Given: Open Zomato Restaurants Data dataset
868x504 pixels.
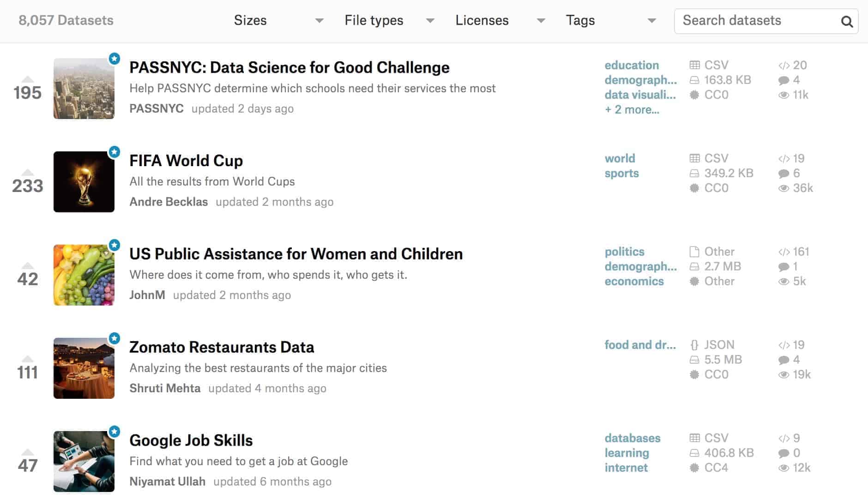Looking at the screenshot, I should coord(222,347).
